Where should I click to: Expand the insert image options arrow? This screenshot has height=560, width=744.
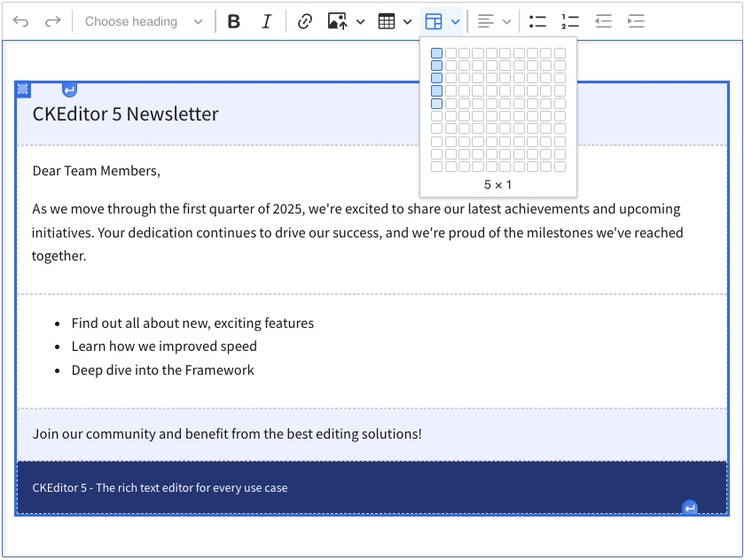click(361, 21)
